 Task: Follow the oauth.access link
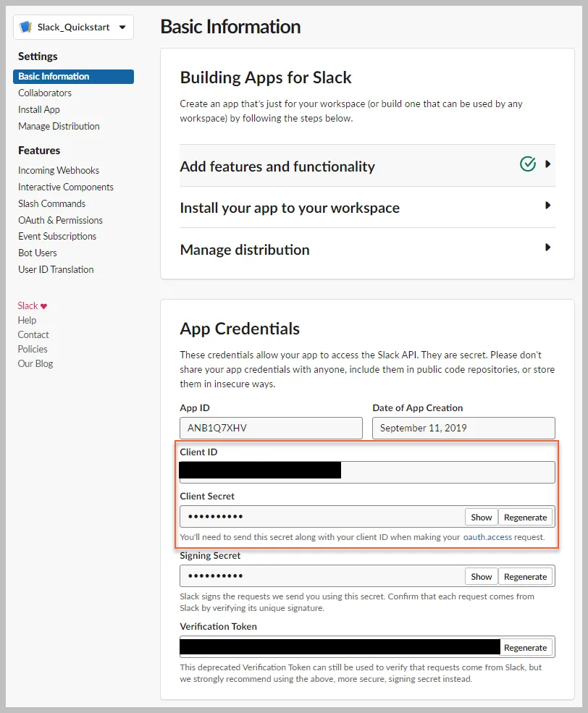click(x=487, y=537)
